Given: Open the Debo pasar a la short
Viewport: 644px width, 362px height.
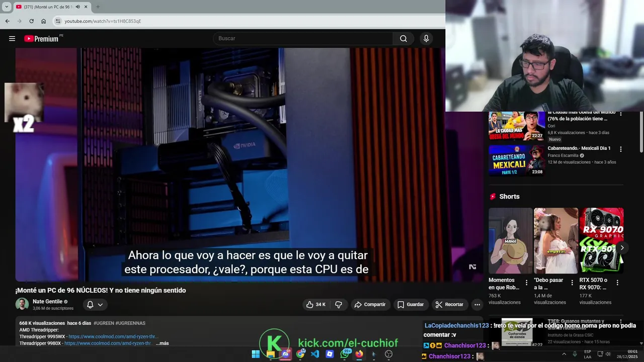Looking at the screenshot, I should coord(555,240).
